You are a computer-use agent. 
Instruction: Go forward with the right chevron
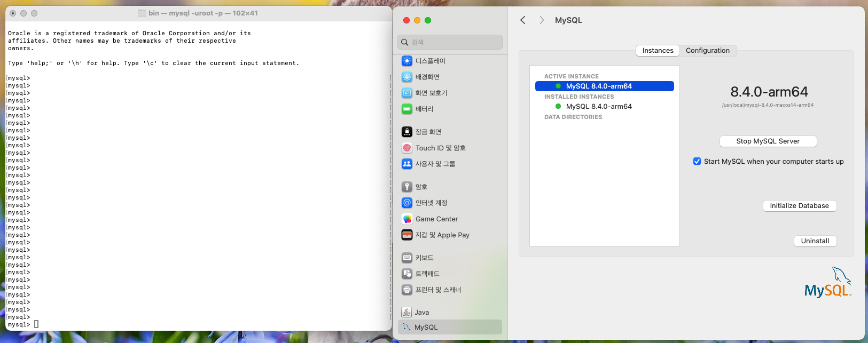point(542,20)
